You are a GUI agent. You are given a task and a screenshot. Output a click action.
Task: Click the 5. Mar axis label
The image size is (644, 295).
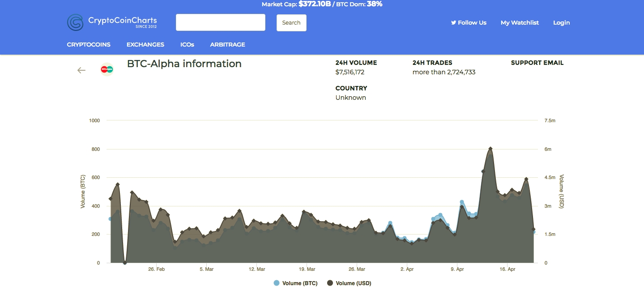point(206,269)
